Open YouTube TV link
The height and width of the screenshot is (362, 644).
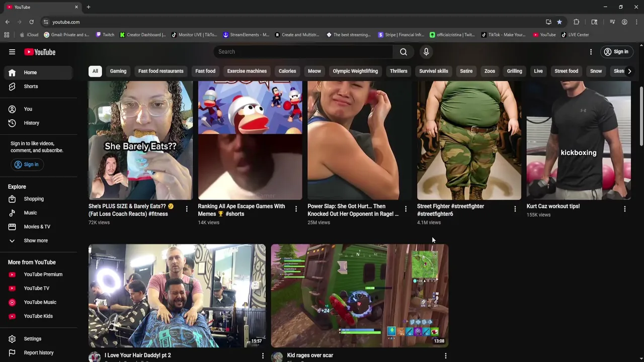pyautogui.click(x=39, y=288)
